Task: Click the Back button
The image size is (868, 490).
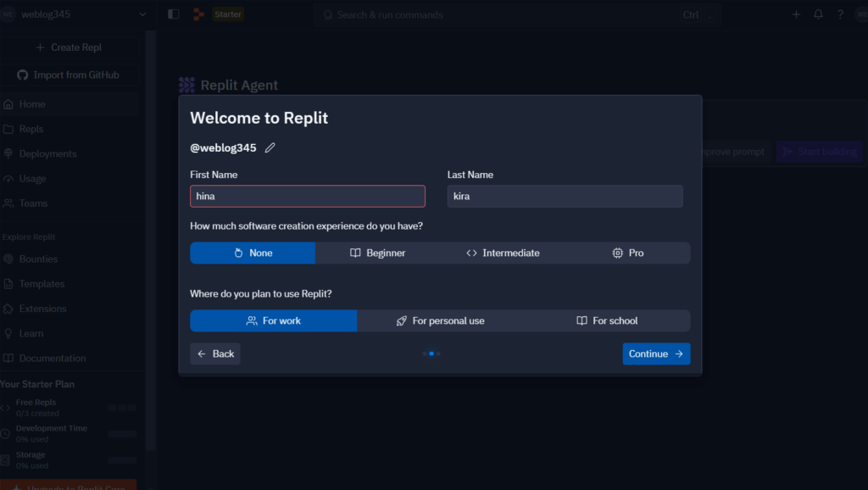Action: pyautogui.click(x=215, y=354)
